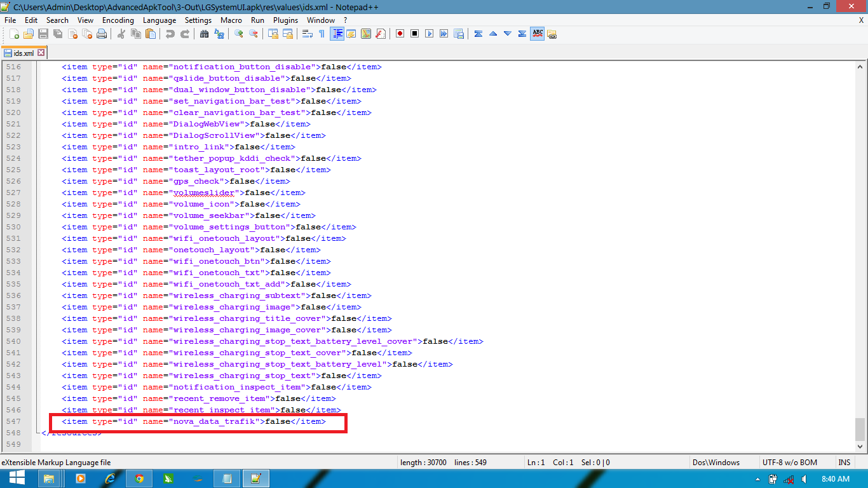Open the Plugins menu
Screen dimensions: 868x488
(x=286, y=20)
